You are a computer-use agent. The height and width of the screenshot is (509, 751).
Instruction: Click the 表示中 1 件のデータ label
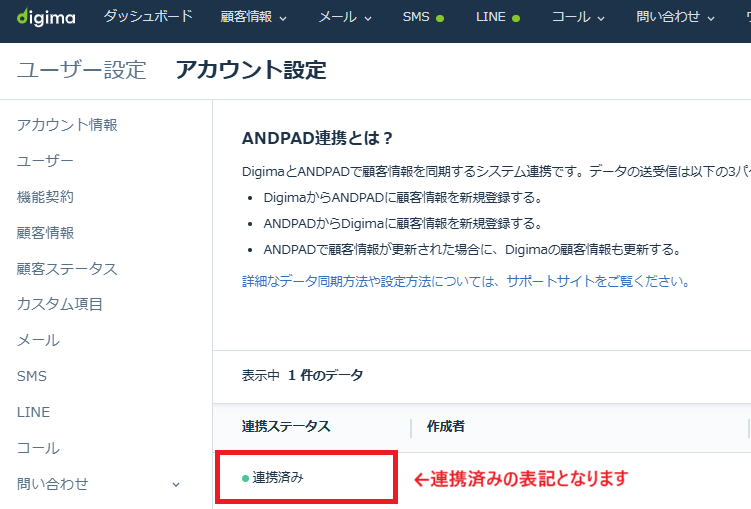pos(302,375)
